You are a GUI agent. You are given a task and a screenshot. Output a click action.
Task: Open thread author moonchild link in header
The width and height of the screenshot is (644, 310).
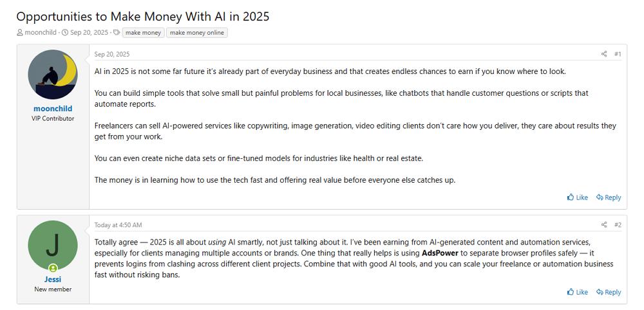(x=42, y=33)
